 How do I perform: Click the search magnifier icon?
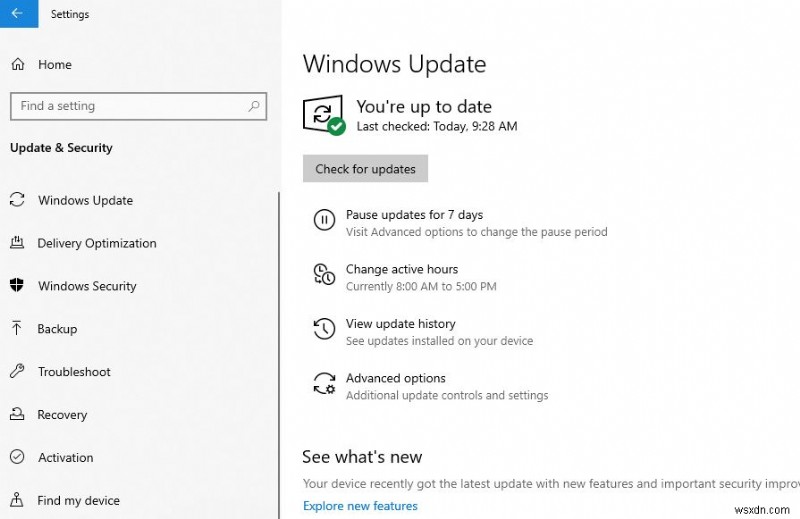pos(254,106)
